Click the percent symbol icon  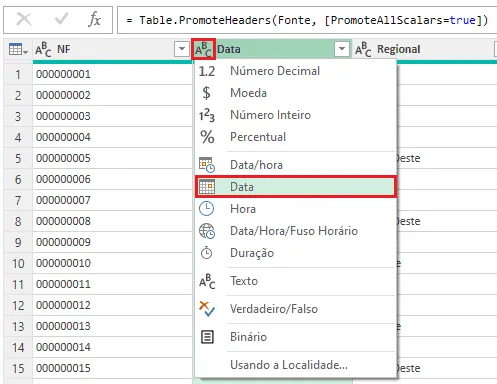[x=207, y=137]
